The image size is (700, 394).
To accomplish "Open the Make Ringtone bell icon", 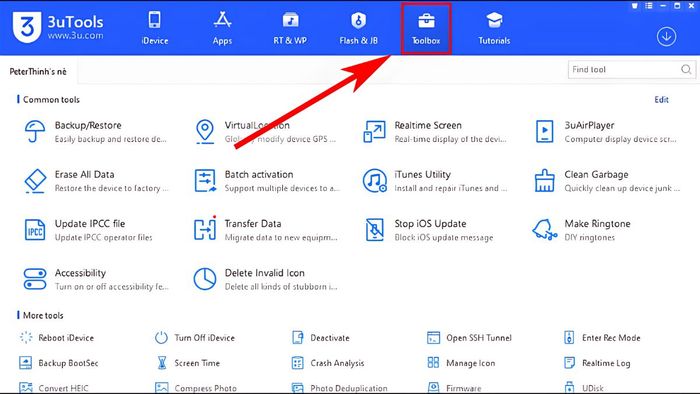I will coord(545,230).
